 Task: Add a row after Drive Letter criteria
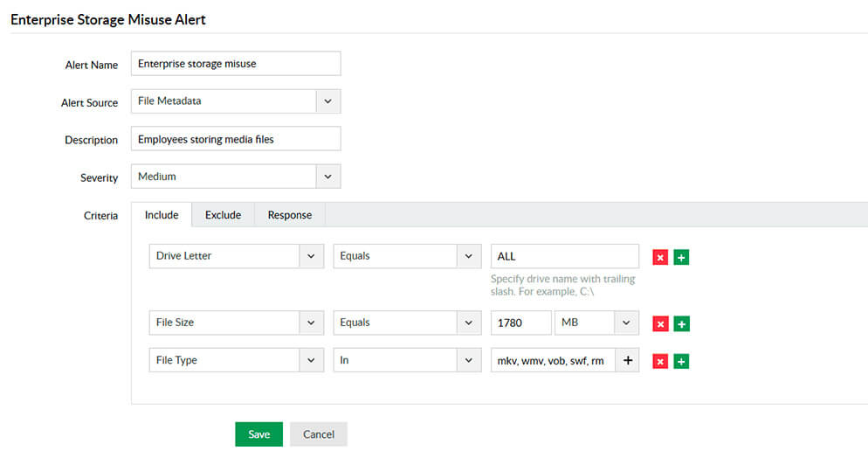point(681,257)
